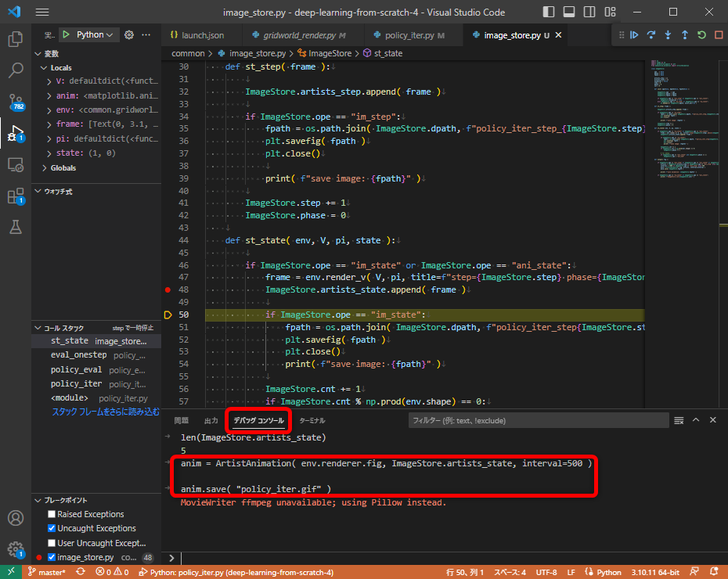Expand variable V defaultdict
Screen dimensions: 728x579
pyautogui.click(x=49, y=81)
